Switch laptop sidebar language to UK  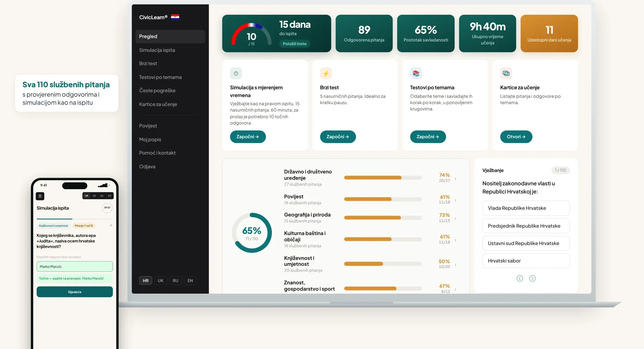(x=161, y=281)
